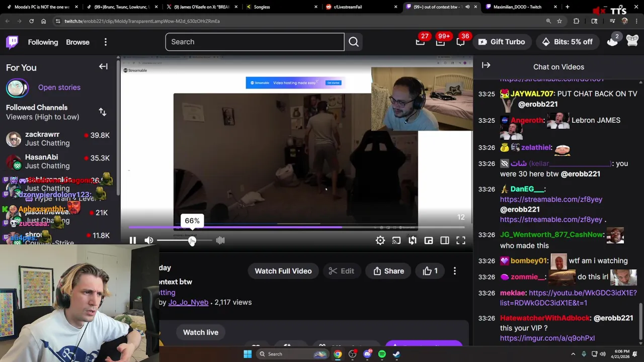Switch to Songless browser tab
644x362 pixels.
coord(282,7)
